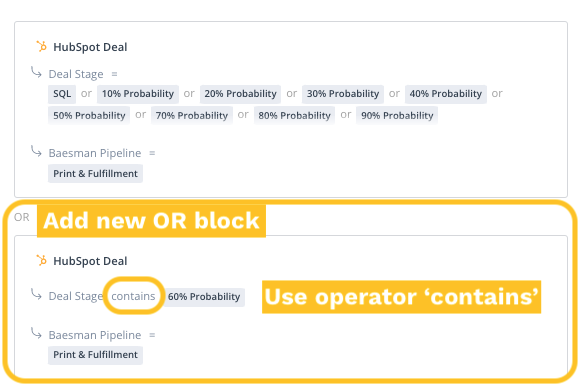Click the HubSpot logo in the first block
Image resolution: width=587 pixels, height=387 pixels.
pyautogui.click(x=42, y=46)
